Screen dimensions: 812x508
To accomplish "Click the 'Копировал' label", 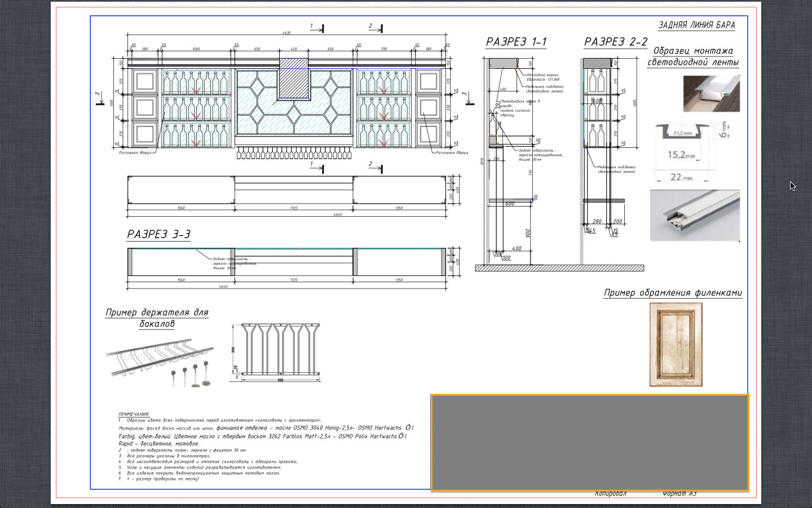I will (x=611, y=493).
